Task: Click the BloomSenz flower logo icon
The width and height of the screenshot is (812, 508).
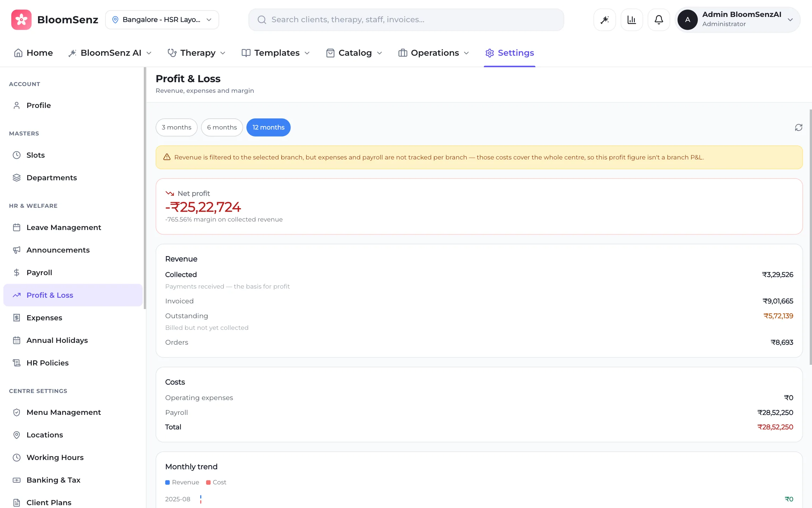Action: tap(21, 20)
